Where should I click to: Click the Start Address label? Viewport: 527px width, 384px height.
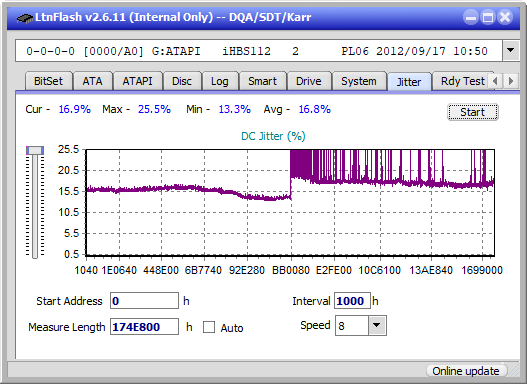click(x=69, y=301)
